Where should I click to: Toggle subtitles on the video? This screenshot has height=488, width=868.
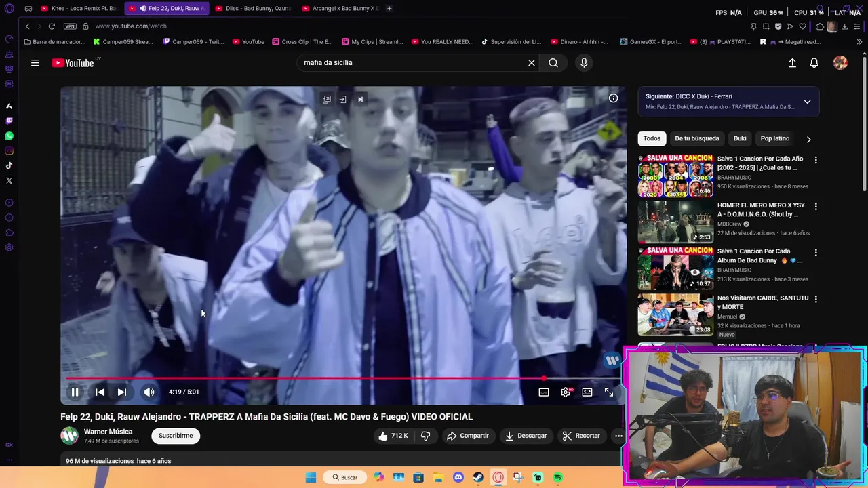[x=544, y=392]
